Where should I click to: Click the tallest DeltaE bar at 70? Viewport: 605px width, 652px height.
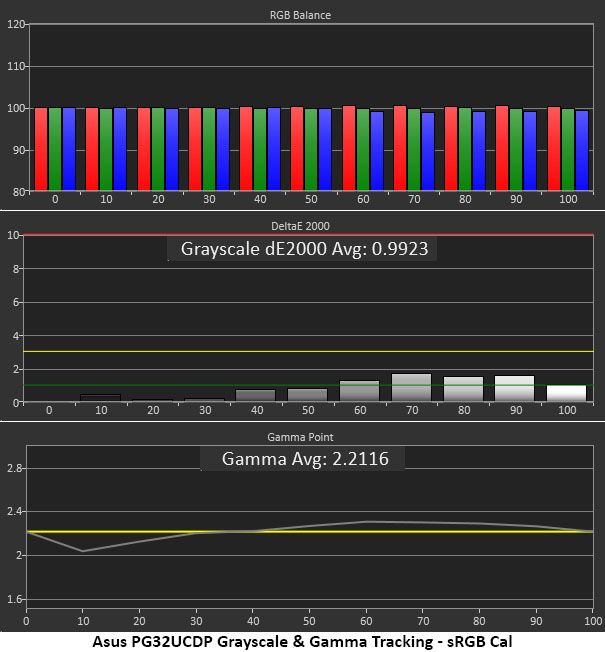[x=412, y=388]
